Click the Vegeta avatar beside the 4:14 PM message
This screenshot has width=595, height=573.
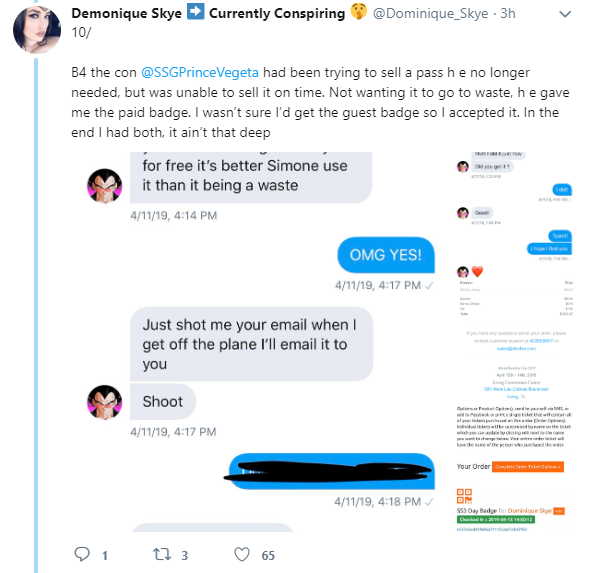click(105, 186)
